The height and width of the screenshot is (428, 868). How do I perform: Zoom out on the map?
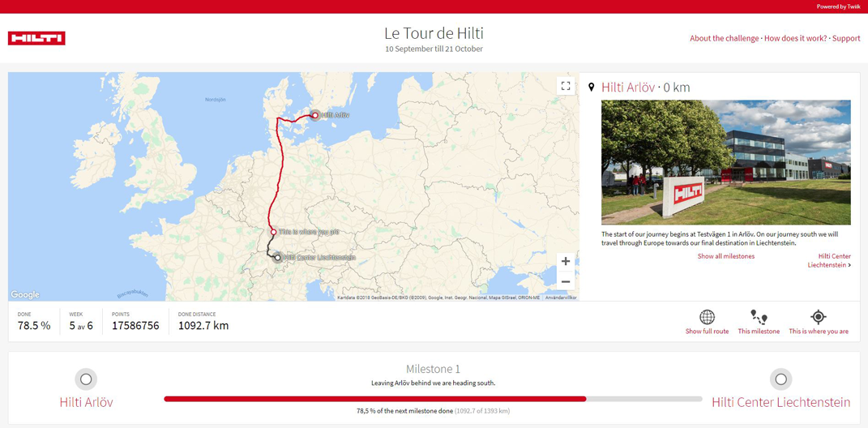(565, 281)
